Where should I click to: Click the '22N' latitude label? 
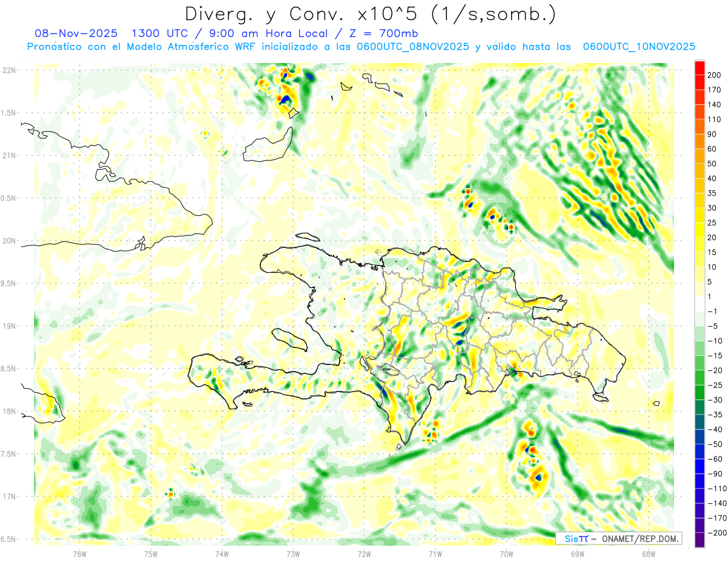coord(9,70)
